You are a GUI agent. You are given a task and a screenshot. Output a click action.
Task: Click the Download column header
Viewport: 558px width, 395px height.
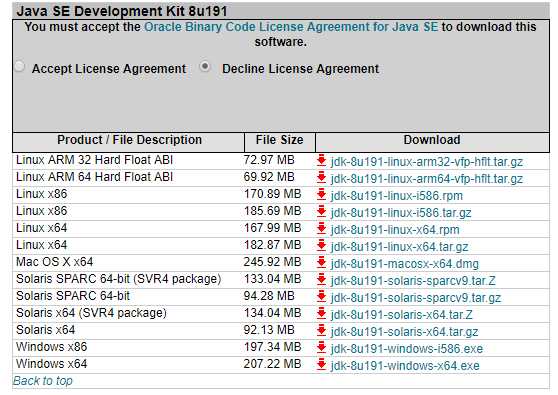tap(432, 142)
